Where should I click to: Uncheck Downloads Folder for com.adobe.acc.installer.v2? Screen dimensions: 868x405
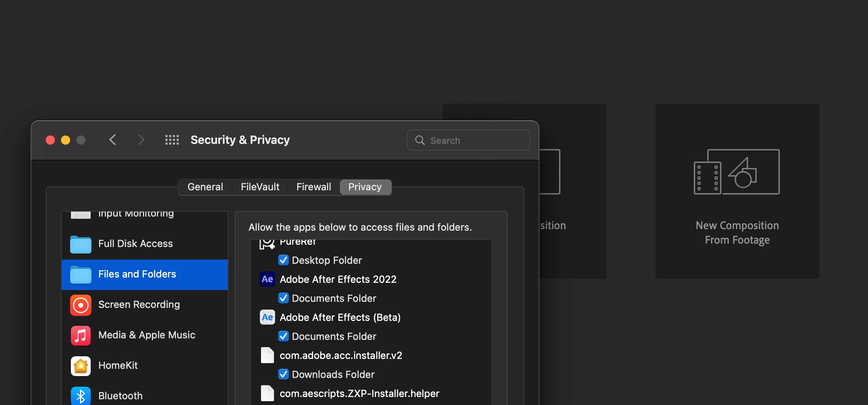point(283,374)
